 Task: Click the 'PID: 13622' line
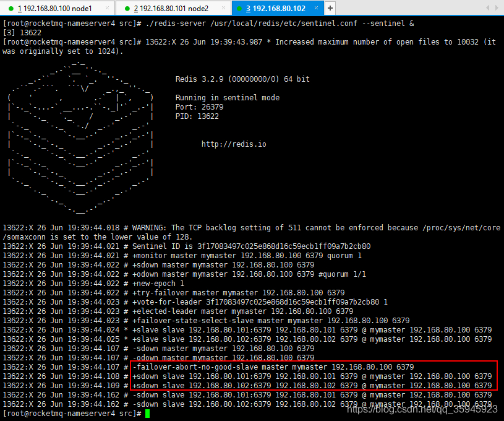pos(197,116)
